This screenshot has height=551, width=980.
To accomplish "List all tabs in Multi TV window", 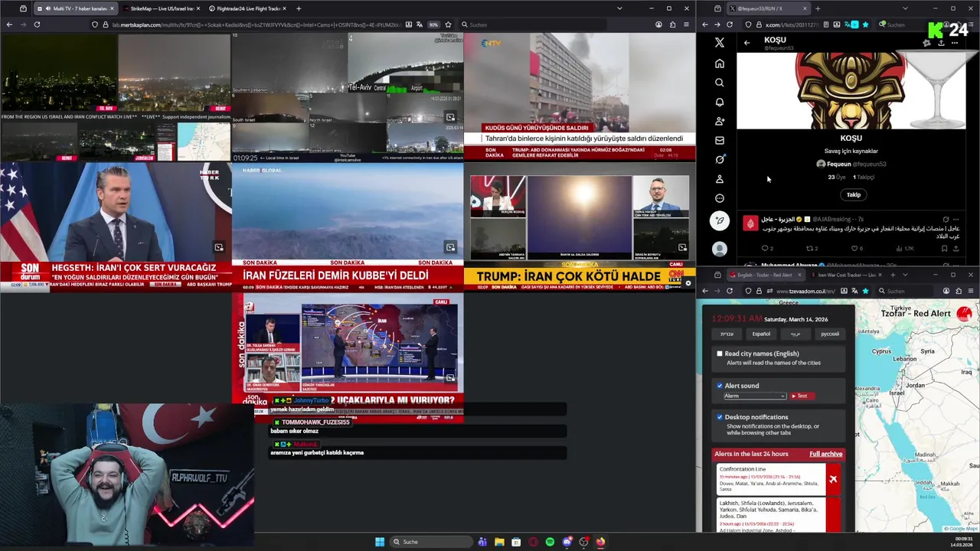I will point(619,8).
